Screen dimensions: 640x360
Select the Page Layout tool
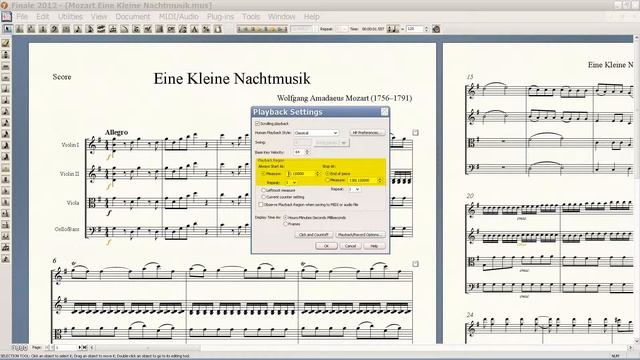(218, 29)
